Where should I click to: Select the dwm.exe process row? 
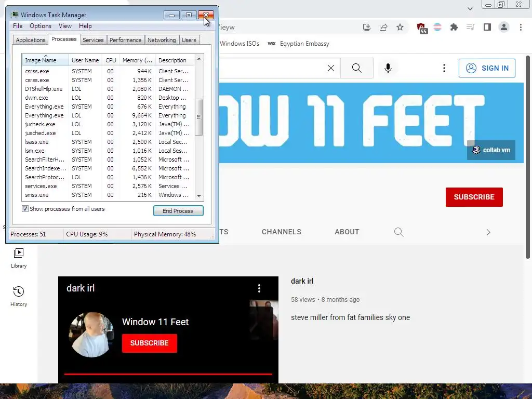[x=108, y=98]
